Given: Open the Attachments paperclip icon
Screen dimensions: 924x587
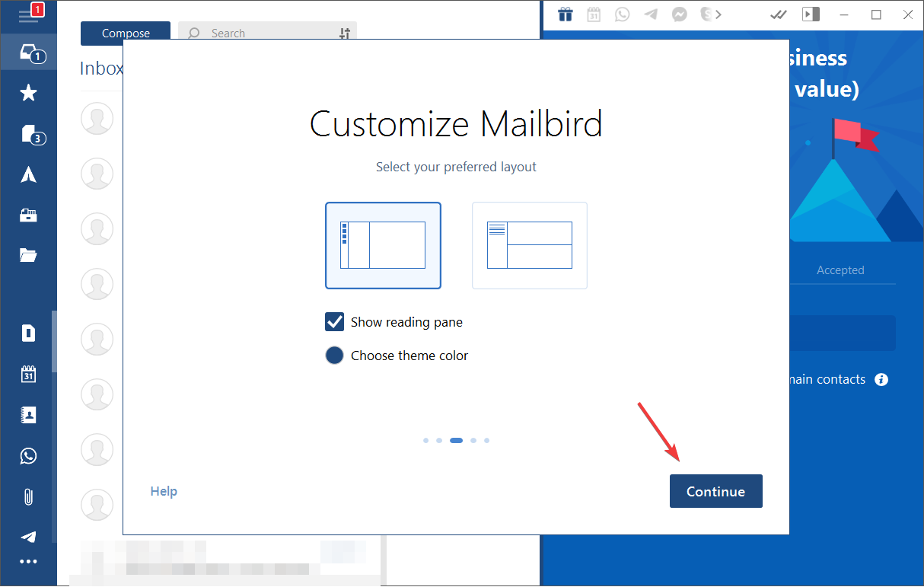Looking at the screenshot, I should [x=28, y=497].
